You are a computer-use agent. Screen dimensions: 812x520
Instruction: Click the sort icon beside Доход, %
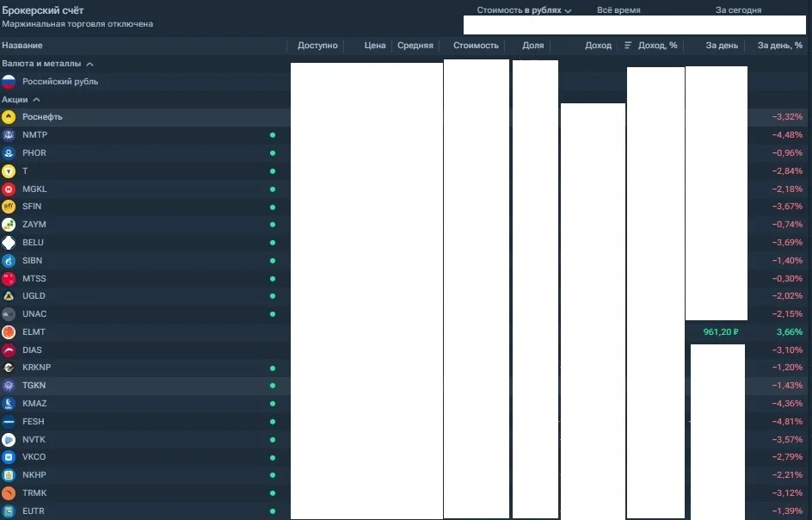tap(628, 46)
